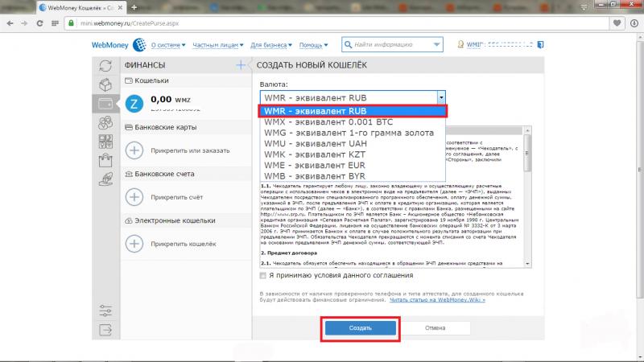
Task: Click the heart bookmark icon in address bar
Action: coord(617,23)
